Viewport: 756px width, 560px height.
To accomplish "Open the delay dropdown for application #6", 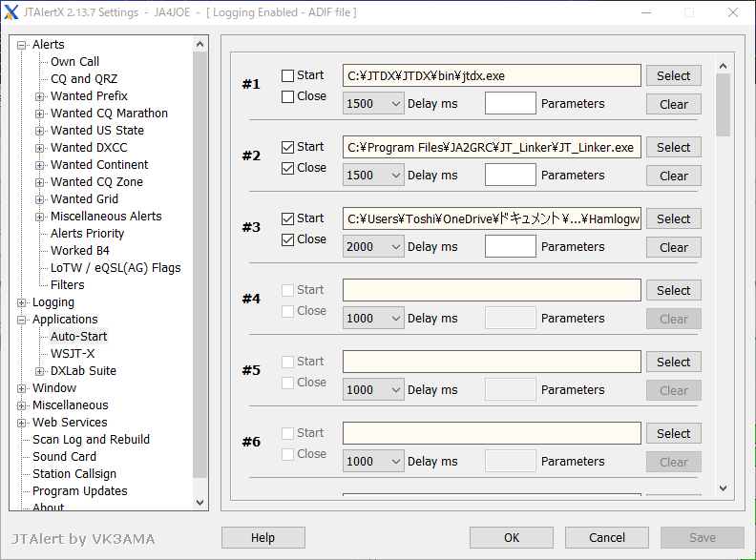I will point(373,461).
